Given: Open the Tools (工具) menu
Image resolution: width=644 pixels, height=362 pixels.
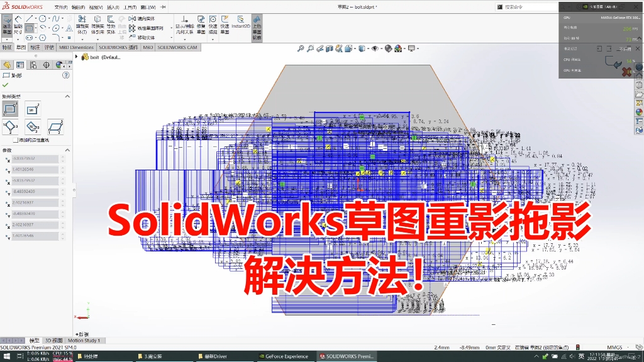Looking at the screenshot, I should 130,7.
